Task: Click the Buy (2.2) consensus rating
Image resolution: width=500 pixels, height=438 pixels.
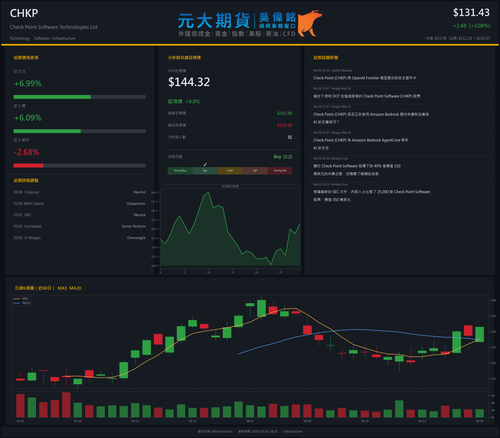Action: [x=283, y=157]
